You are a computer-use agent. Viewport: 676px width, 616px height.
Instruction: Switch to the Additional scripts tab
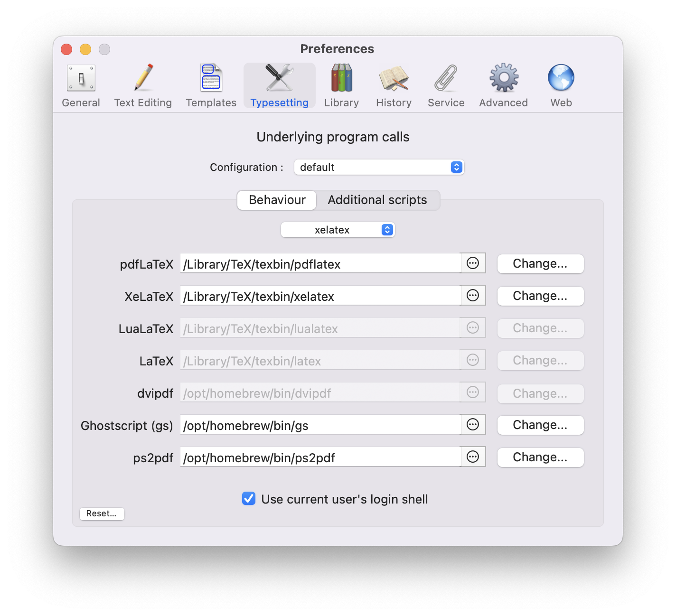[377, 200]
